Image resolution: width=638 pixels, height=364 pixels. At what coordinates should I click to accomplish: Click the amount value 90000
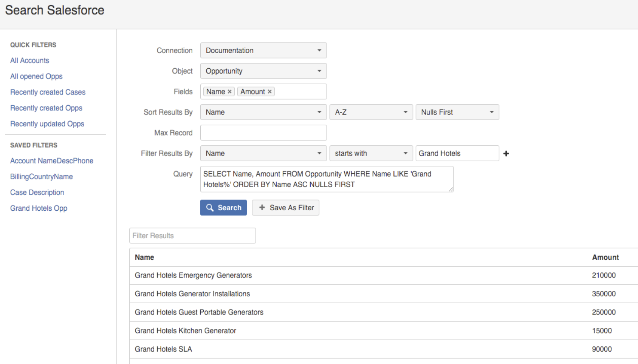pyautogui.click(x=602, y=349)
